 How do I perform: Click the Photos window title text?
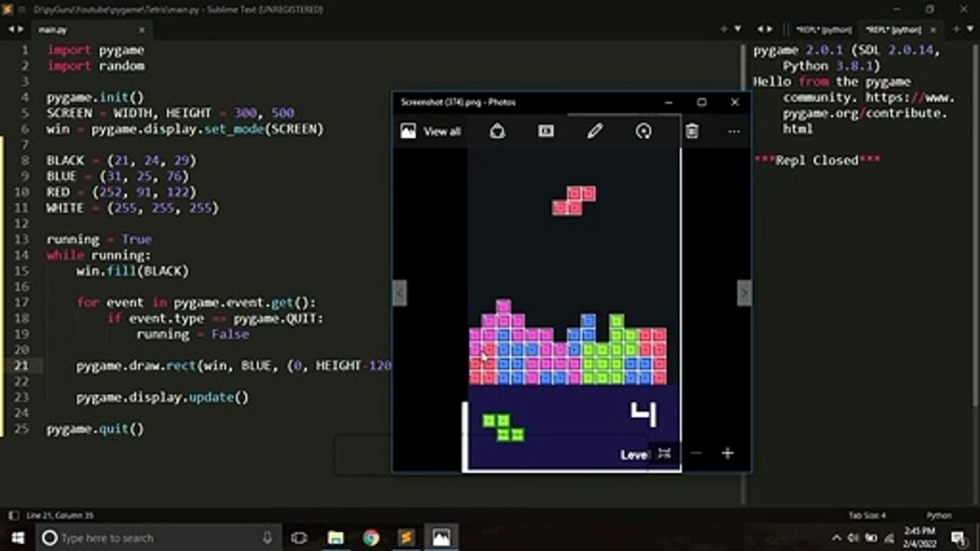tap(458, 103)
